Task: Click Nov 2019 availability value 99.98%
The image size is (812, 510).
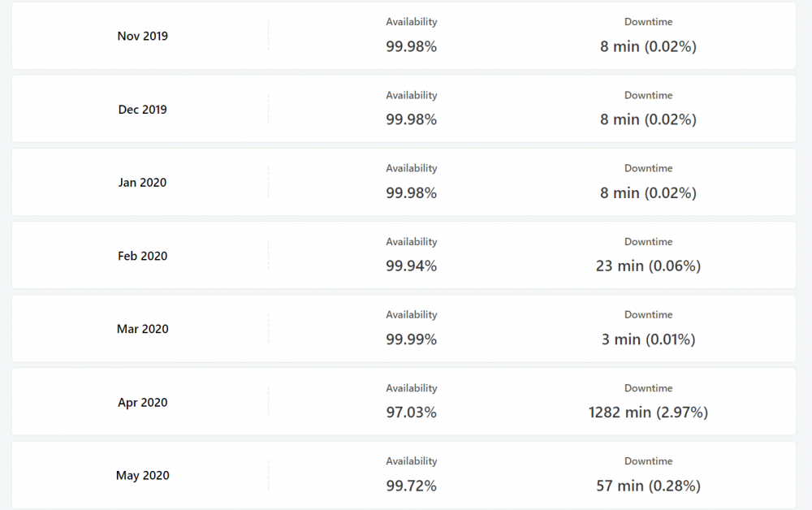Action: coord(411,46)
